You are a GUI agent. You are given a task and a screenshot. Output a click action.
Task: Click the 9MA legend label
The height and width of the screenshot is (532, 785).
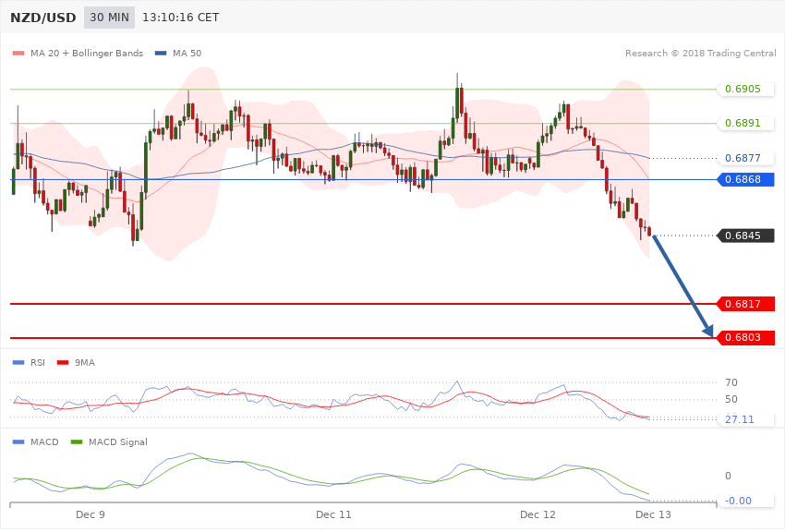click(85, 362)
